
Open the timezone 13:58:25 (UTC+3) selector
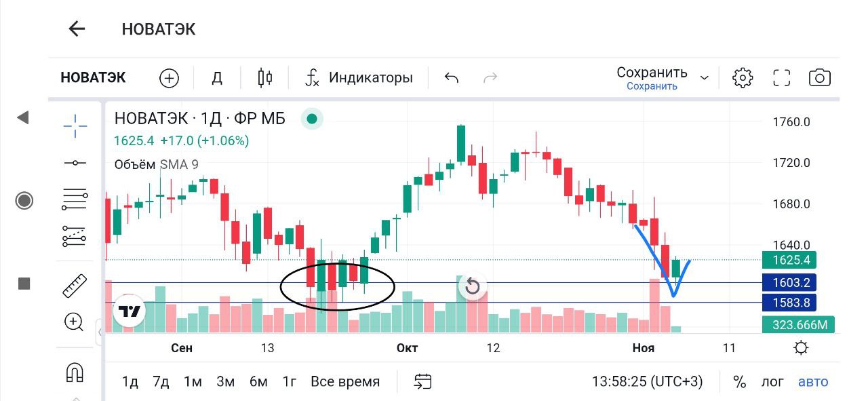647,382
